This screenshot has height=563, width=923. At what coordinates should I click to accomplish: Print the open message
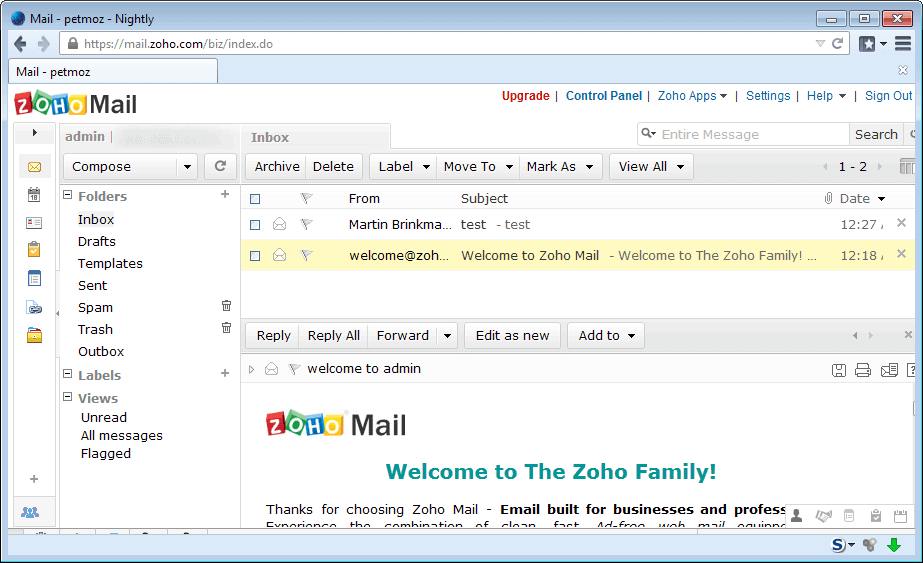(x=863, y=370)
